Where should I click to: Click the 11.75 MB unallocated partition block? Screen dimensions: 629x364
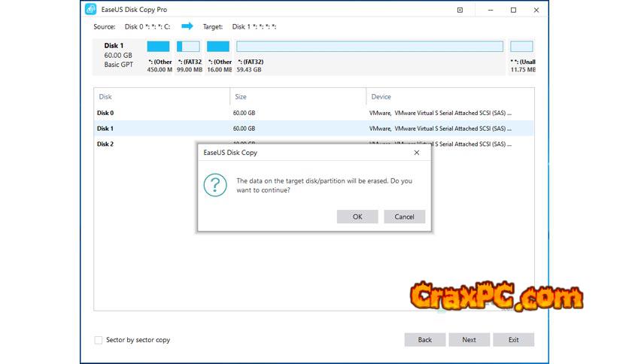click(521, 47)
